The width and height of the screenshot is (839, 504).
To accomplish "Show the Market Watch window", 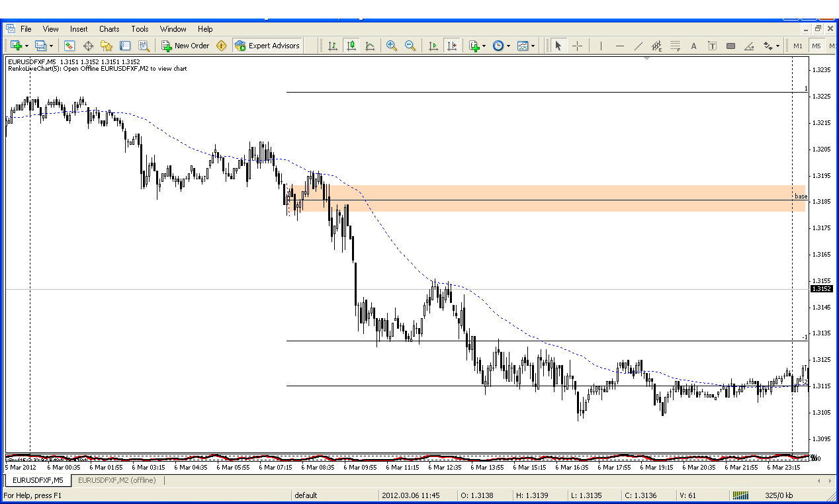I will [x=69, y=46].
